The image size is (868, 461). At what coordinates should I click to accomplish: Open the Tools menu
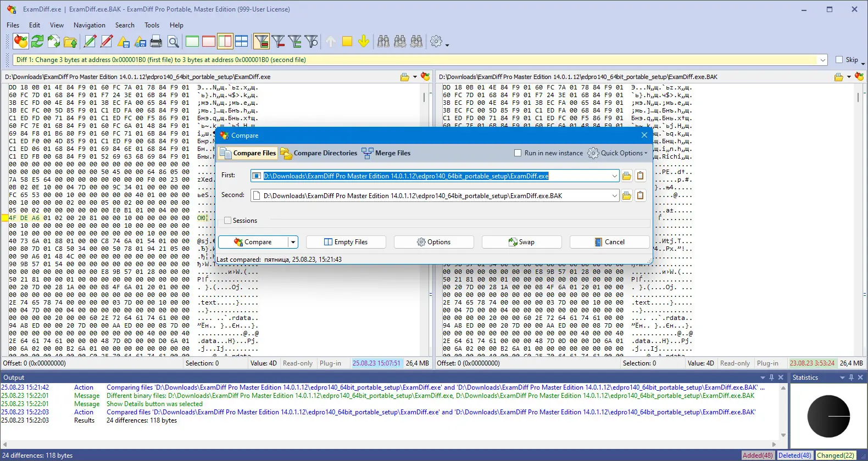pos(152,25)
